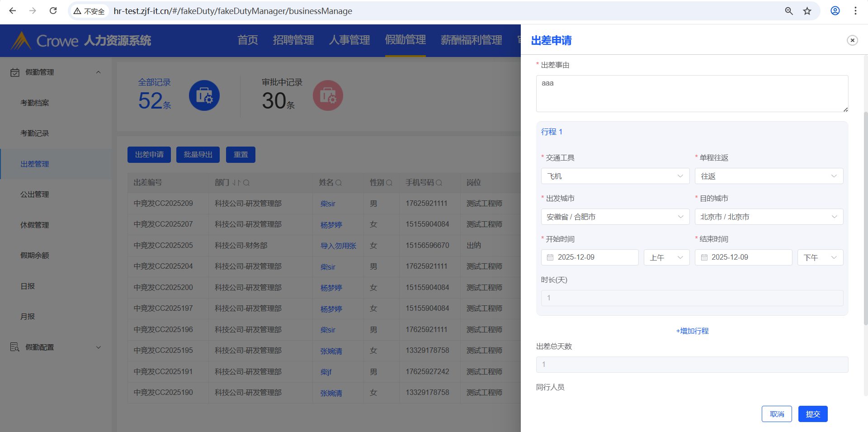This screenshot has width=868, height=432.
Task: Click the blue 全部记录 briefcase icon
Action: point(204,96)
